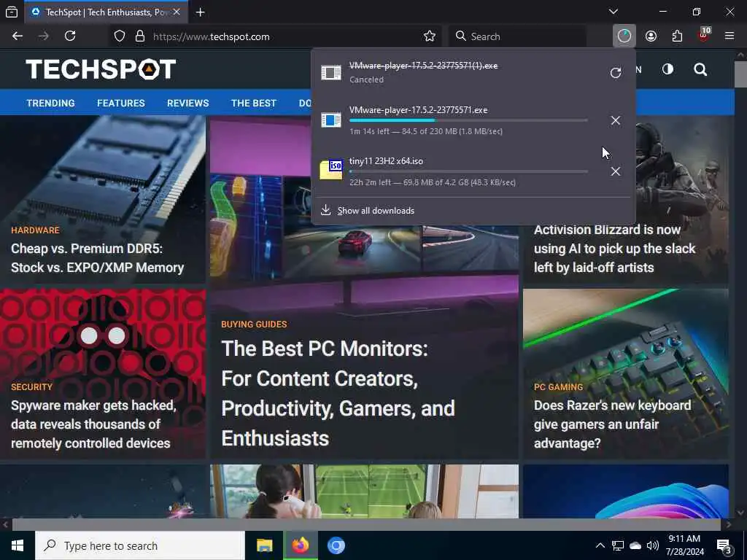Open the Firefox account icon
The height and width of the screenshot is (560, 747).
pos(651,36)
